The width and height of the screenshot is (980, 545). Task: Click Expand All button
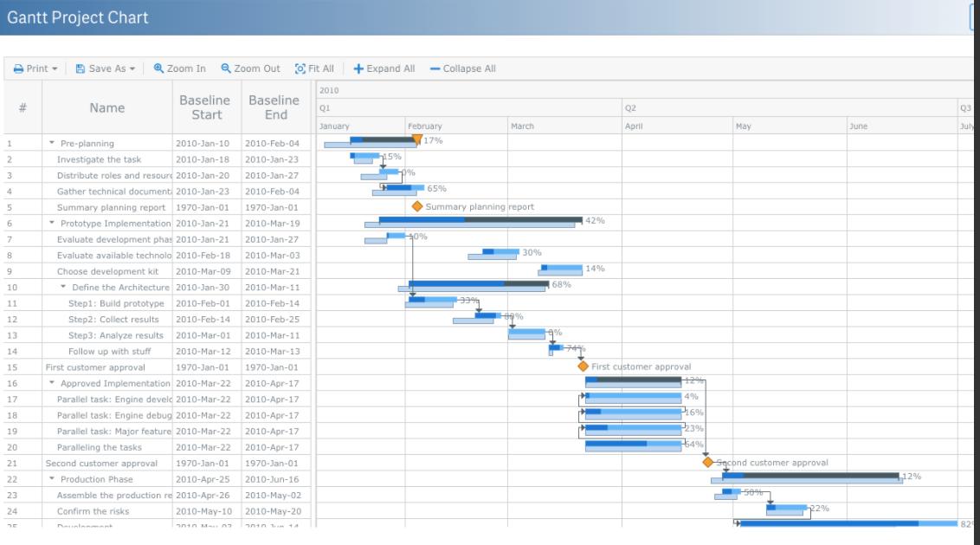coord(384,68)
